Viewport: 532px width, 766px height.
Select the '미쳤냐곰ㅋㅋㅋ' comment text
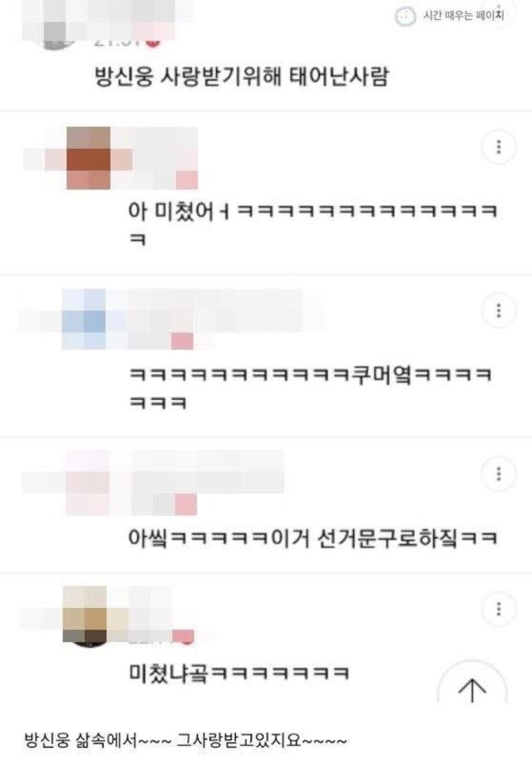[x=239, y=673]
